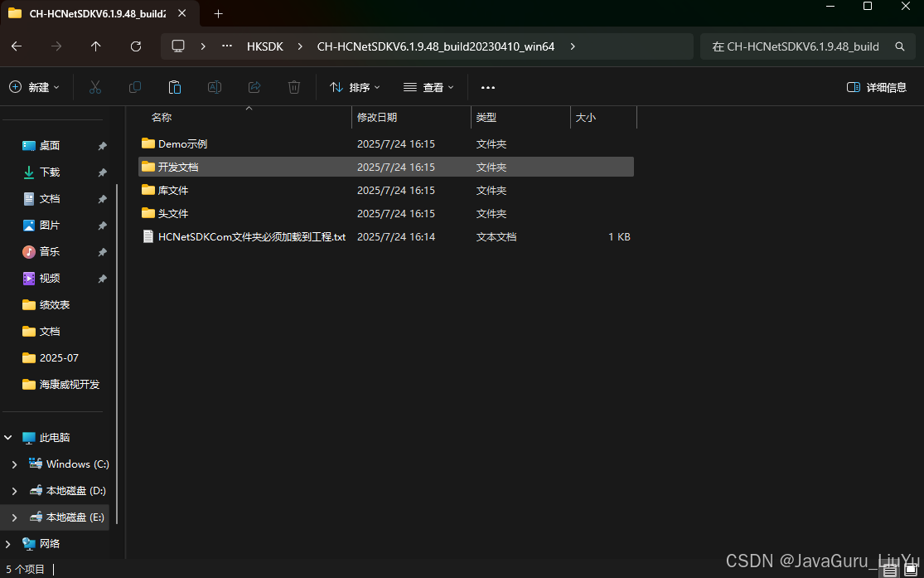This screenshot has width=924, height=578.
Task: Switch to large thumbnails view icon in status bar
Action: tap(911, 571)
